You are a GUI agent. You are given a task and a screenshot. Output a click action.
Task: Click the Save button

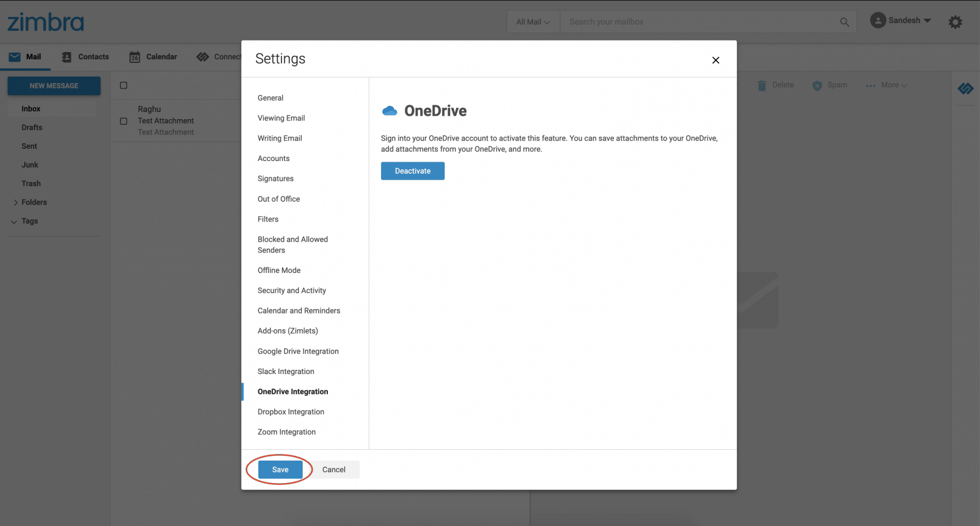[x=280, y=470]
